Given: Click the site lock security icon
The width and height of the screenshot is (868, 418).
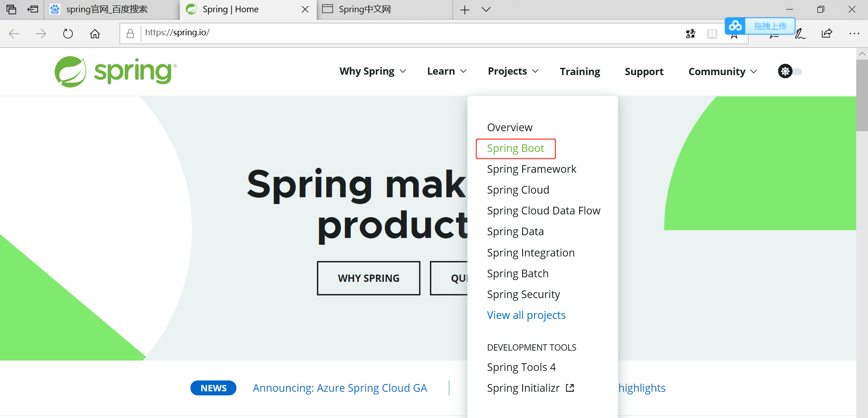Looking at the screenshot, I should [130, 33].
